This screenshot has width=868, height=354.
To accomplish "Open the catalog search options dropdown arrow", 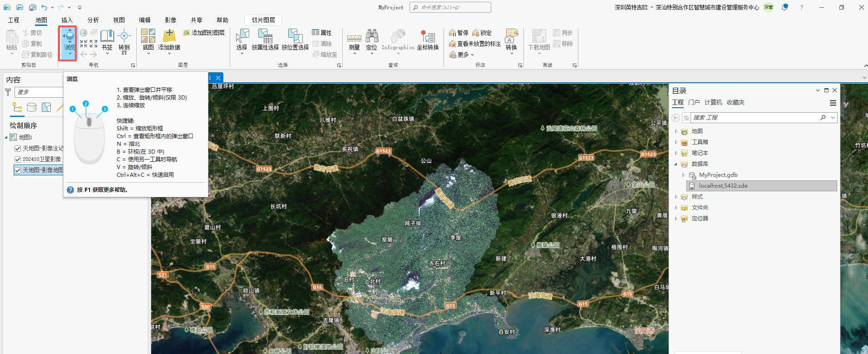I will pos(833,118).
